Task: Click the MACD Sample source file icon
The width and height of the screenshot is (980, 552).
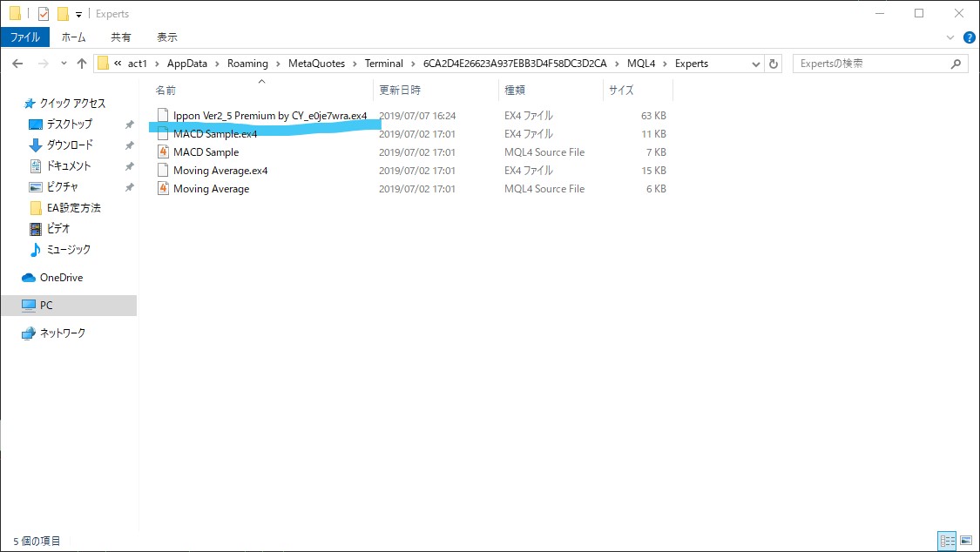Action: pyautogui.click(x=163, y=151)
